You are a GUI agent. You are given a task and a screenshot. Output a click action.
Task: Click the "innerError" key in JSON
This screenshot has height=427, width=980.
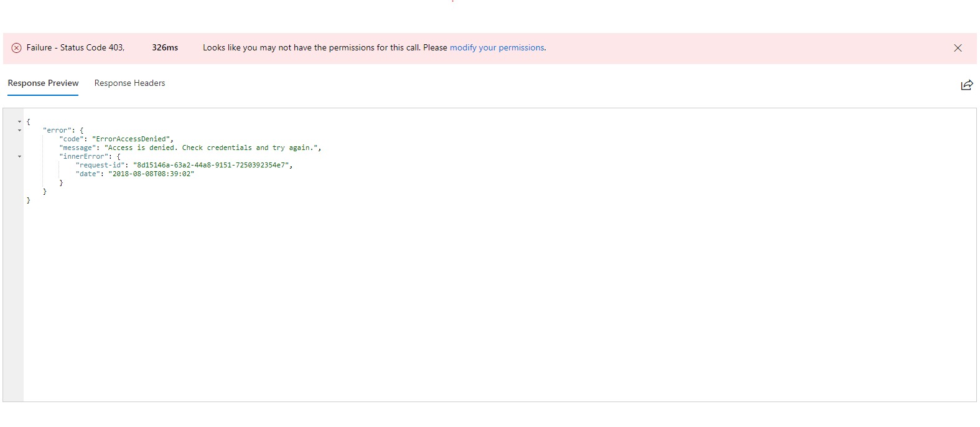tap(83, 157)
